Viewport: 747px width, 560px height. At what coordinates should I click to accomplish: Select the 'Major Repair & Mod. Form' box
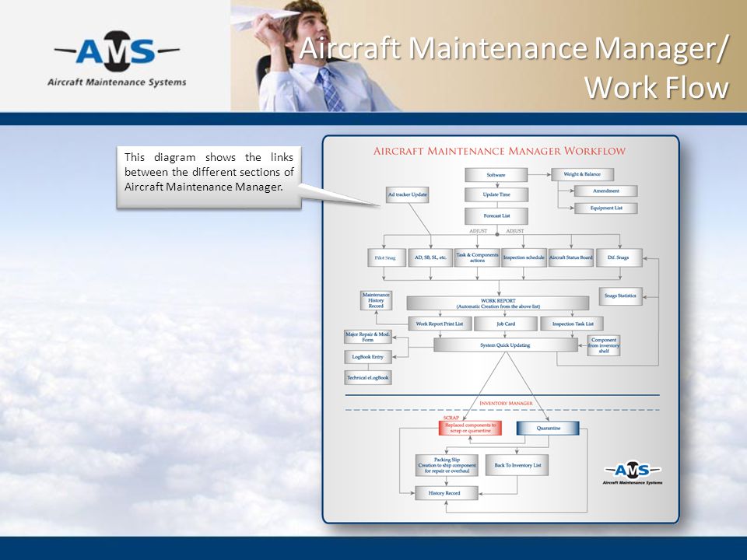pyautogui.click(x=368, y=337)
